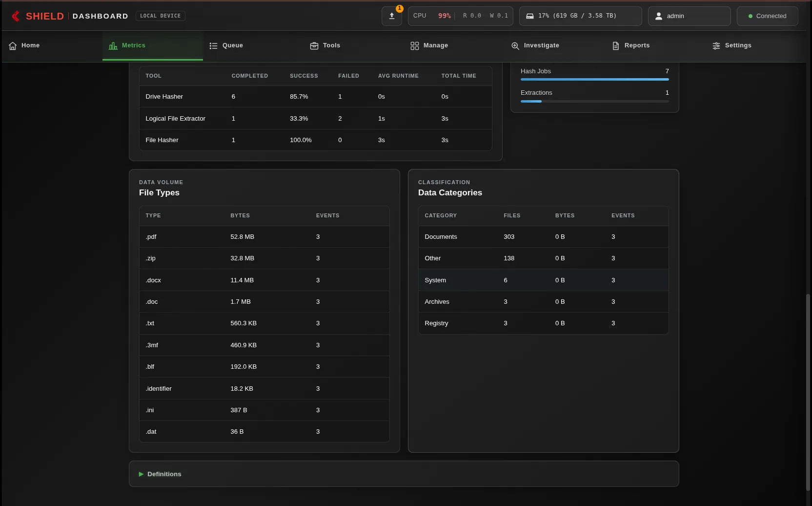This screenshot has width=812, height=506.
Task: Sort by the AVG RUNTIME column header
Action: (398, 76)
